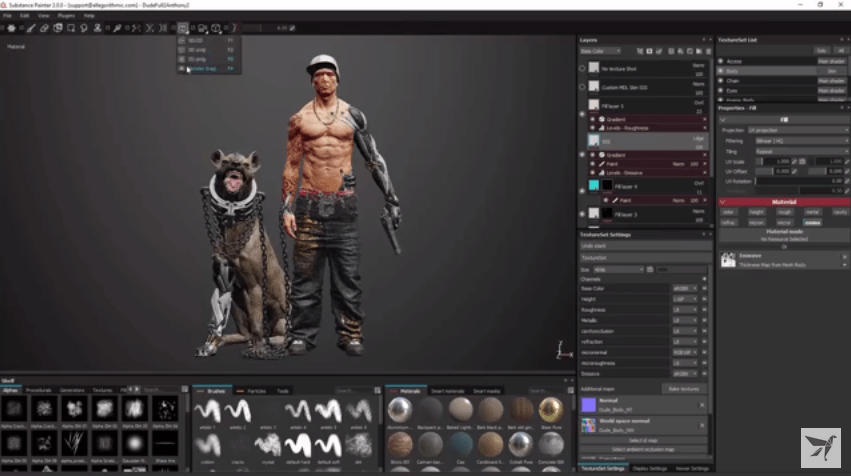The height and width of the screenshot is (476, 851).
Task: Click the cyan Fill layer 4 color thumbnail
Action: click(x=594, y=185)
